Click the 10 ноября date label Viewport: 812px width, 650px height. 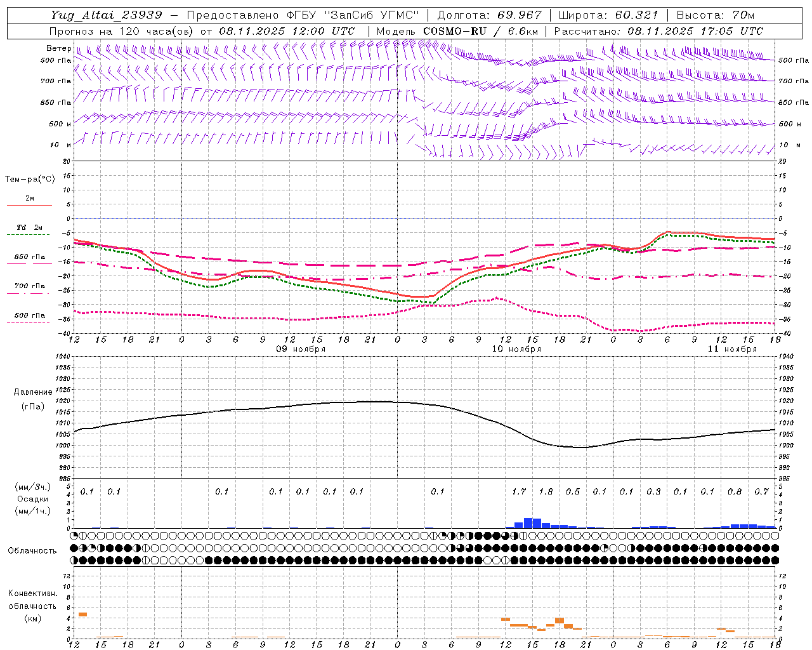tap(516, 349)
